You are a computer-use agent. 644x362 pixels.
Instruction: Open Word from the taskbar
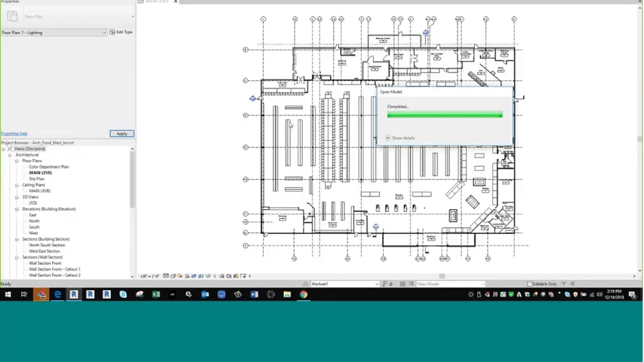pos(254,295)
